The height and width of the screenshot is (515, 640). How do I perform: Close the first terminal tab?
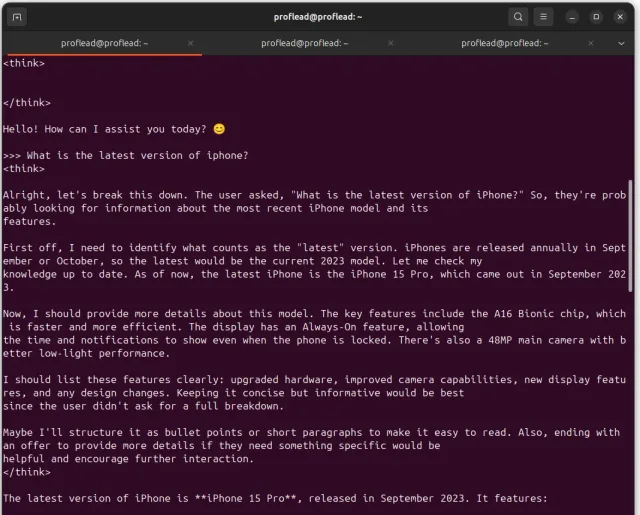coord(190,43)
